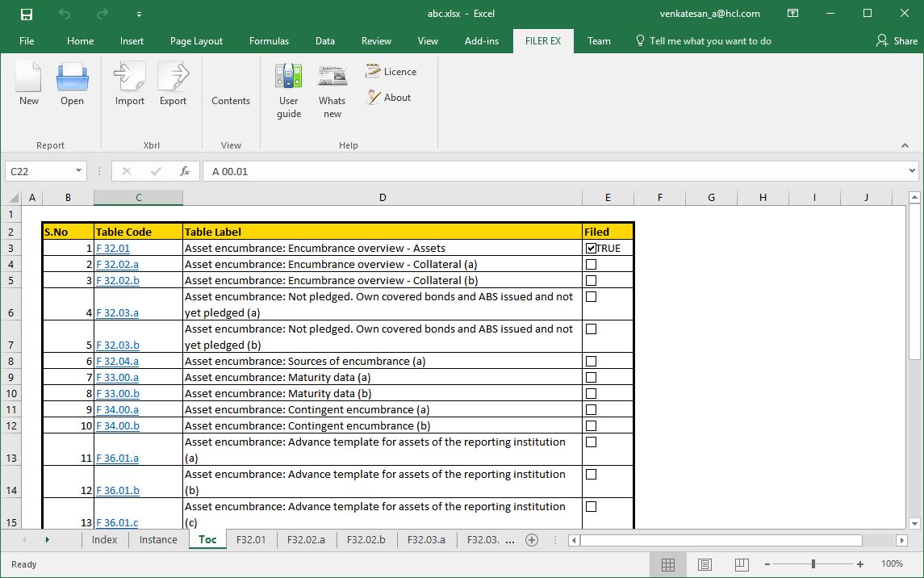Open the Add-ins tab

(x=482, y=40)
